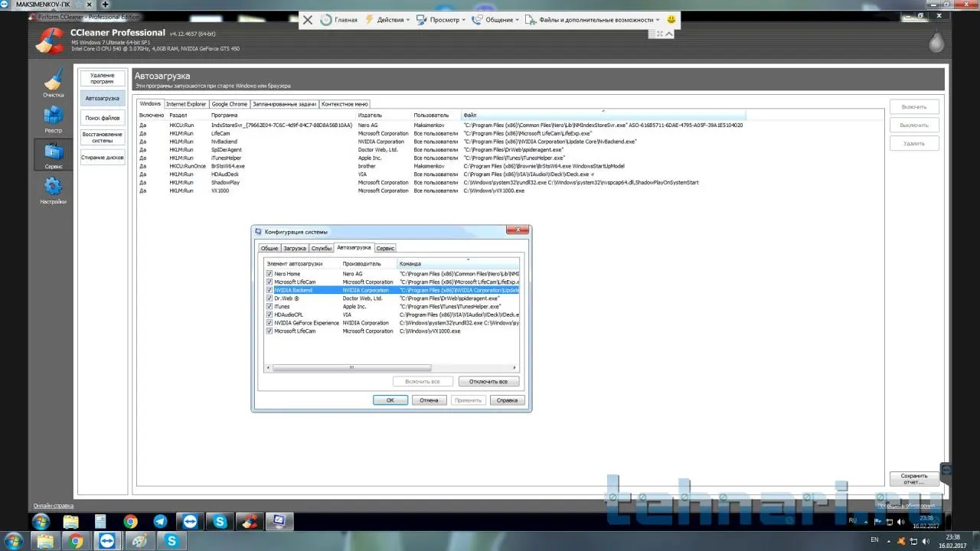This screenshot has width=980, height=551.
Task: Open the Просмотр dropdown in TeamViewer toolbar
Action: [x=443, y=20]
